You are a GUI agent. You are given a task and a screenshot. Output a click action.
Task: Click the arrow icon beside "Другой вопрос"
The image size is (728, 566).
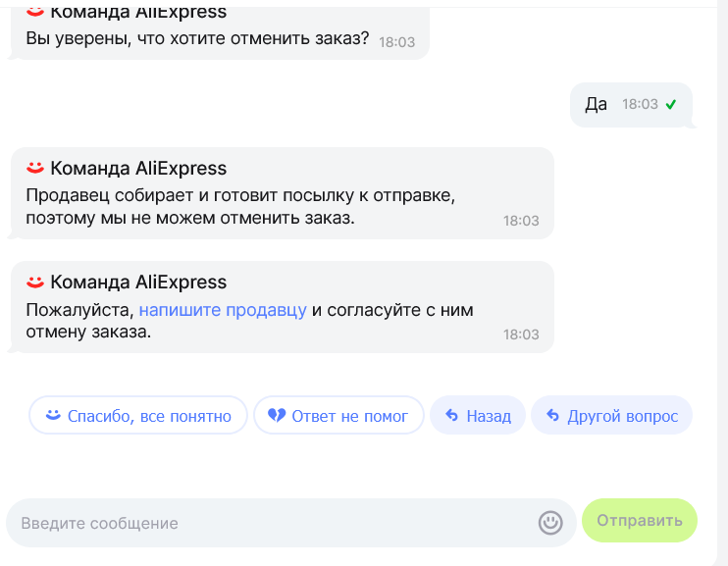[553, 416]
